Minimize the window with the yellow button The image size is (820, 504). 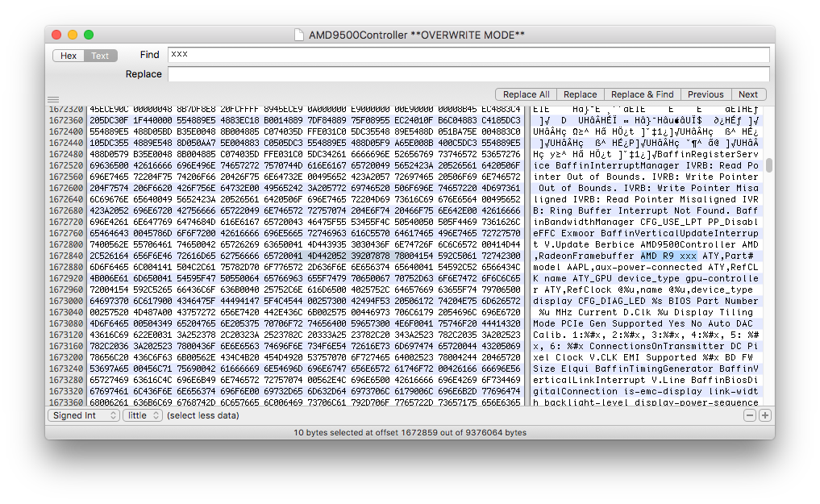pos(73,35)
